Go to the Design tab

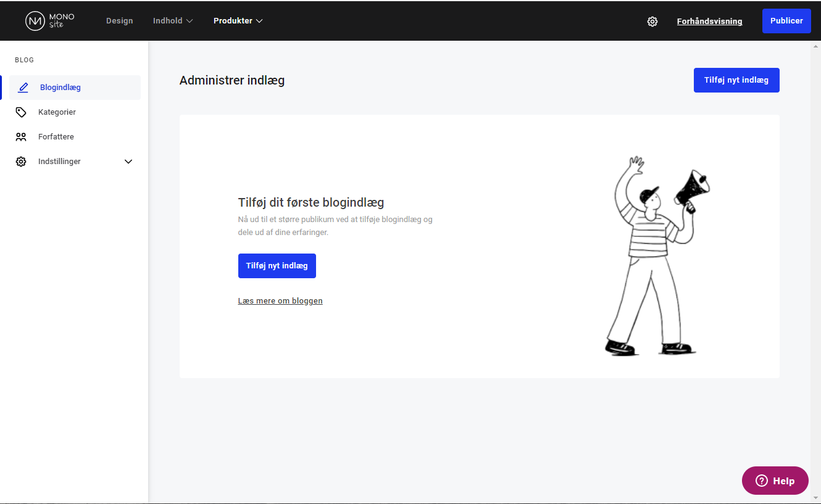(119, 21)
